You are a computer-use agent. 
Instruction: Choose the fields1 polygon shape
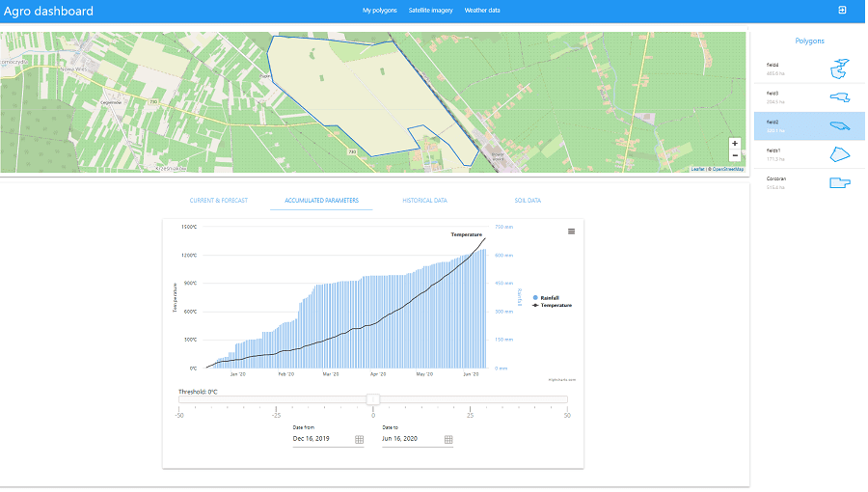coord(840,154)
